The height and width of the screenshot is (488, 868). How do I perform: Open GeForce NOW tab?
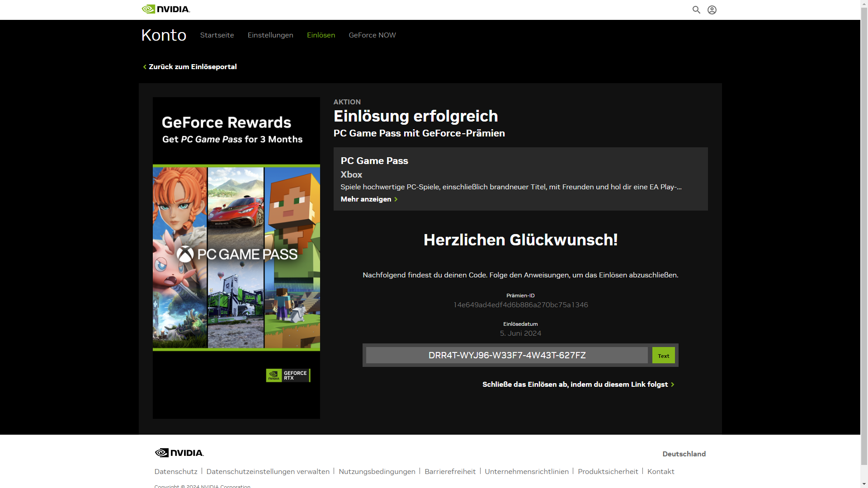coord(372,35)
